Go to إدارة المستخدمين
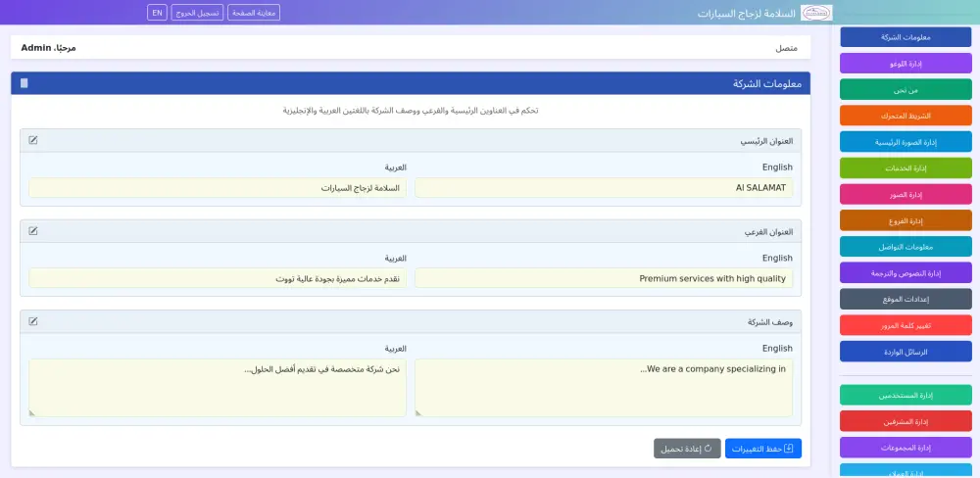The image size is (980, 478). [906, 395]
